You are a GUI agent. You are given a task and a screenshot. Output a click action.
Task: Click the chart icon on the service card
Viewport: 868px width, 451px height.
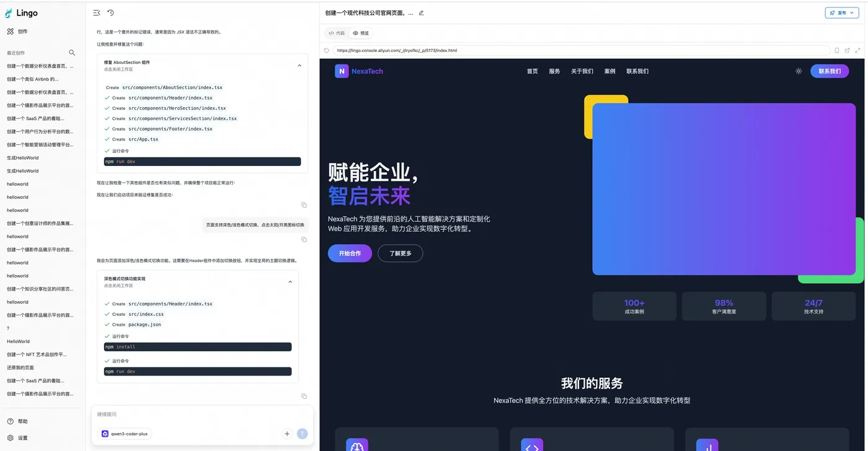pos(707,445)
